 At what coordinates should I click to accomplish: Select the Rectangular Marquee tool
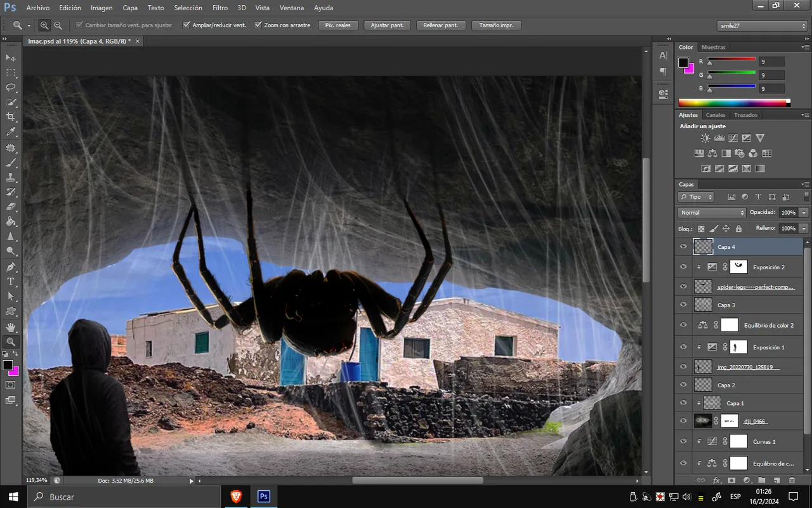click(x=11, y=73)
